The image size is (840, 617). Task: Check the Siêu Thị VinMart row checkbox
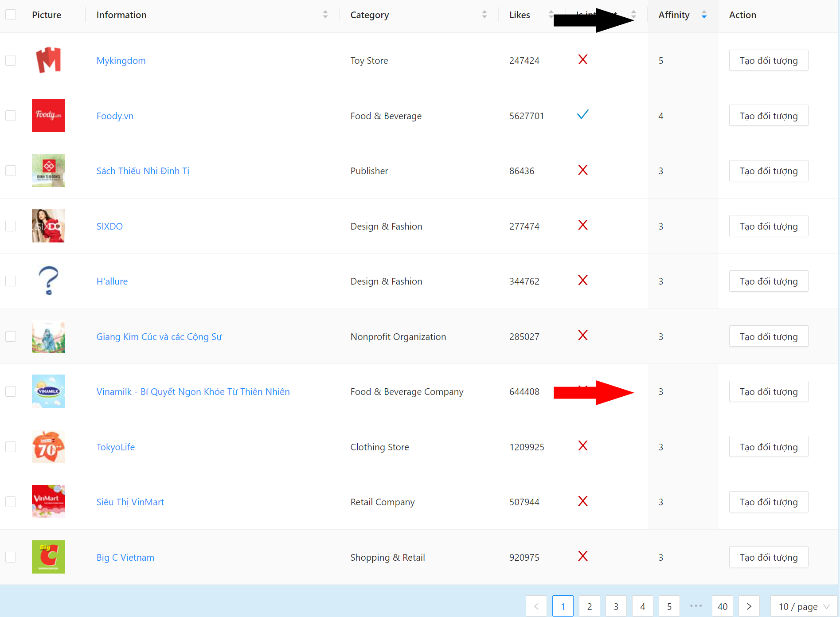tap(11, 502)
